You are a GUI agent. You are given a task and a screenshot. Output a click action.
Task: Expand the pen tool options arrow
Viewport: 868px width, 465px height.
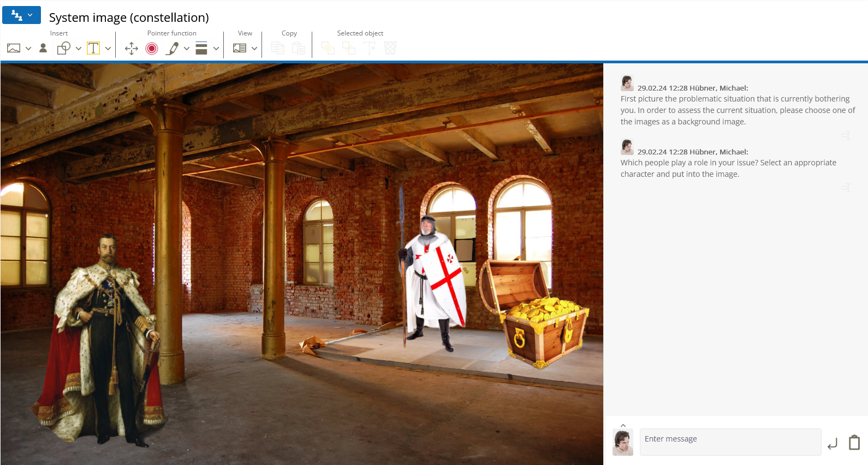187,49
